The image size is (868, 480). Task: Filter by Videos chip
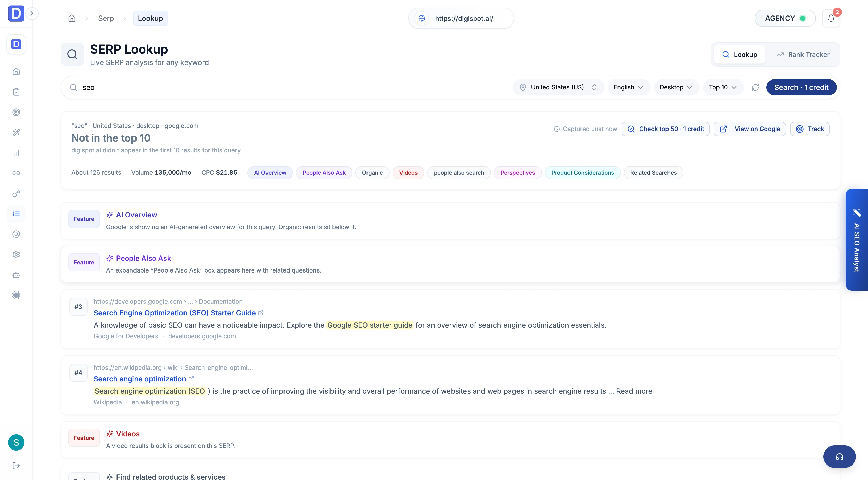point(408,173)
